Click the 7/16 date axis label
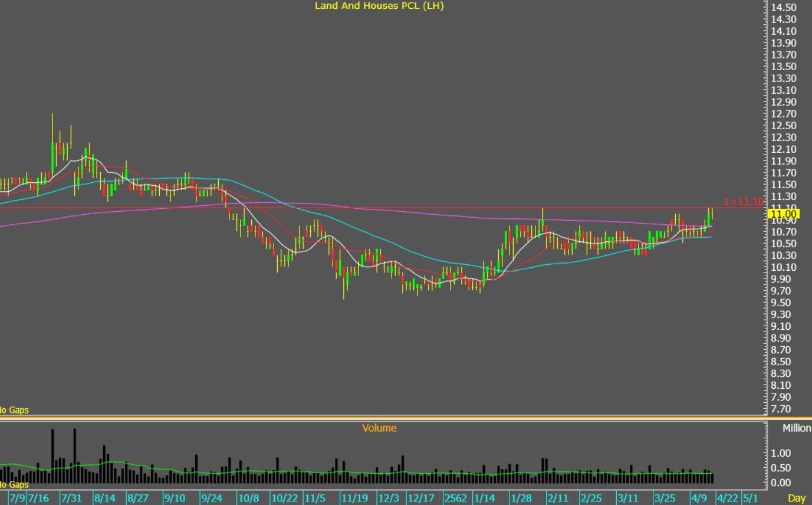 [38, 499]
